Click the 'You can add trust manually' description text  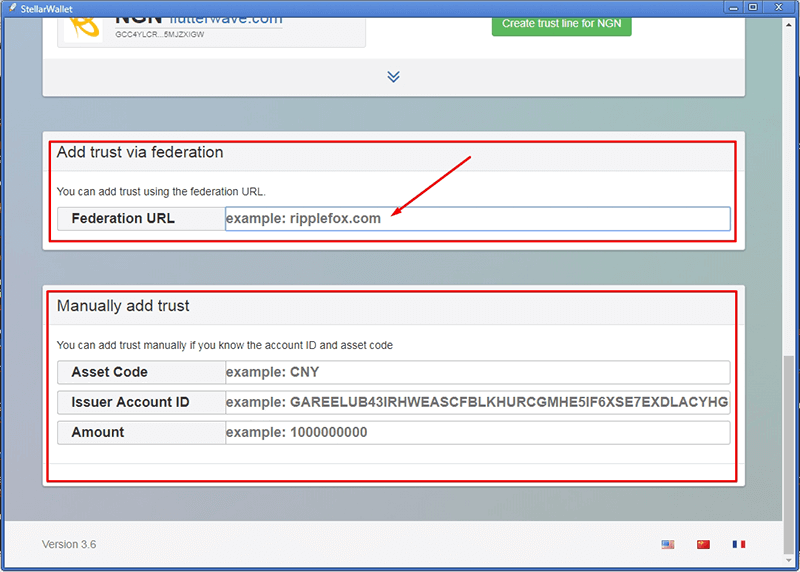(224, 345)
